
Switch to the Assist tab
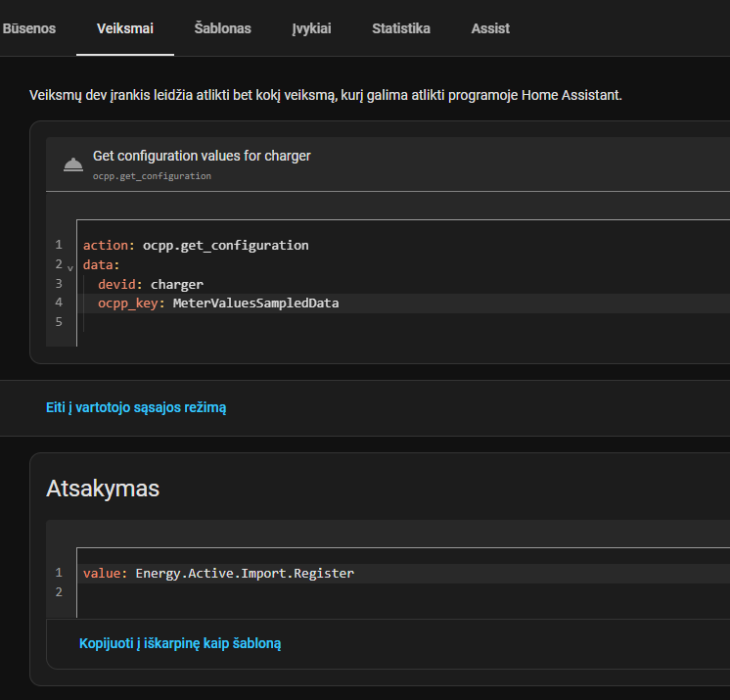(x=490, y=28)
